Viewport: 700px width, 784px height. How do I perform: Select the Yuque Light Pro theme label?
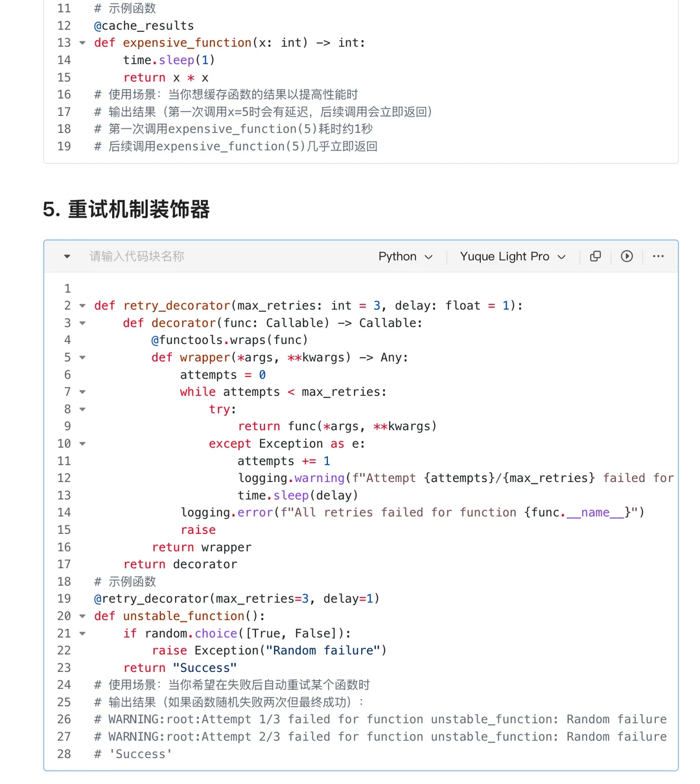tap(504, 256)
